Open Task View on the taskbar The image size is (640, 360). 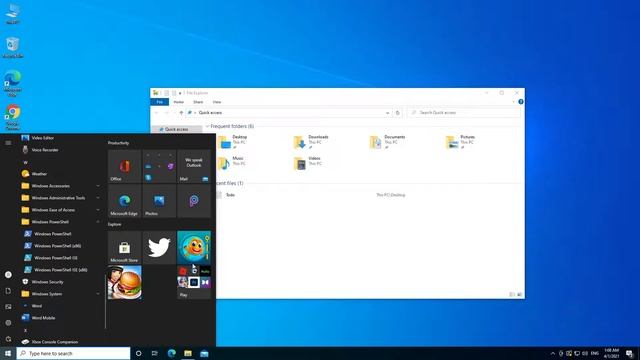point(155,353)
